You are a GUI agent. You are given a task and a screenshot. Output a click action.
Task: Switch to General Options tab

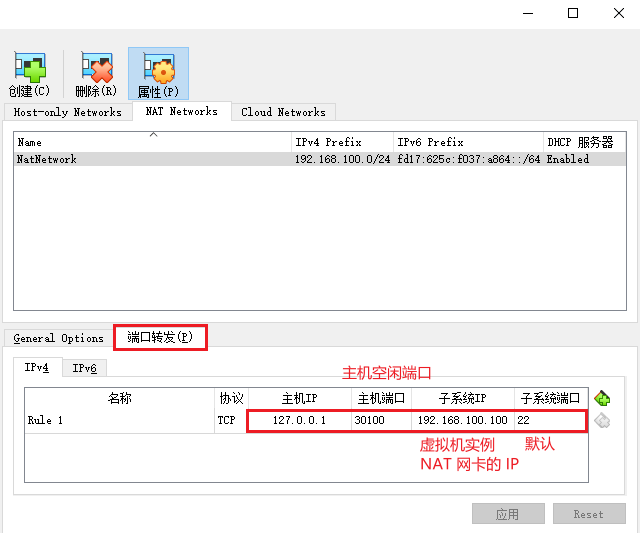click(58, 338)
